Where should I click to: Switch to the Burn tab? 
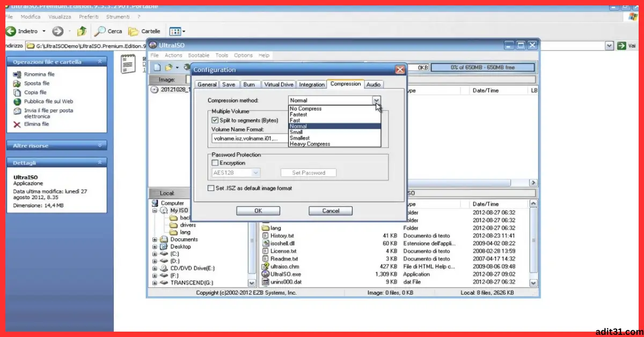(x=249, y=85)
